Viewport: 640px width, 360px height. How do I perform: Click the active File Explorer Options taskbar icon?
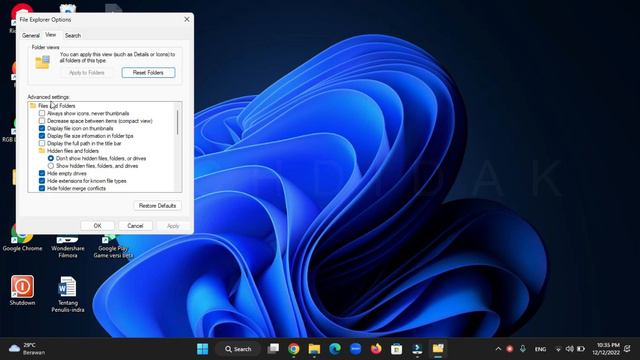pos(438,349)
